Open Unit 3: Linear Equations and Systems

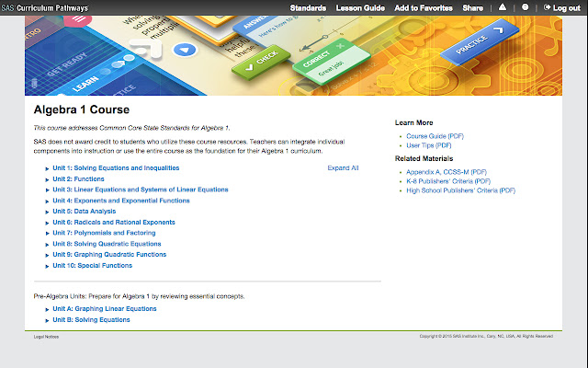pos(141,190)
